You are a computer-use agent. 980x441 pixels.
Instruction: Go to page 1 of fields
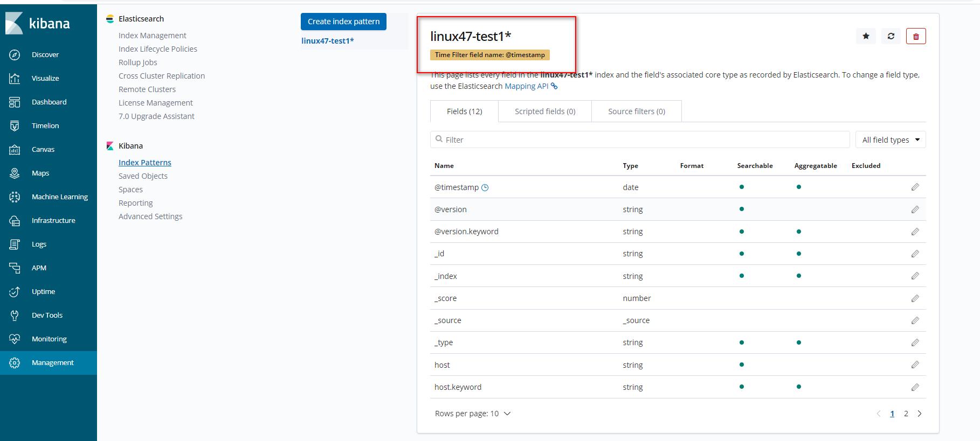tap(892, 414)
